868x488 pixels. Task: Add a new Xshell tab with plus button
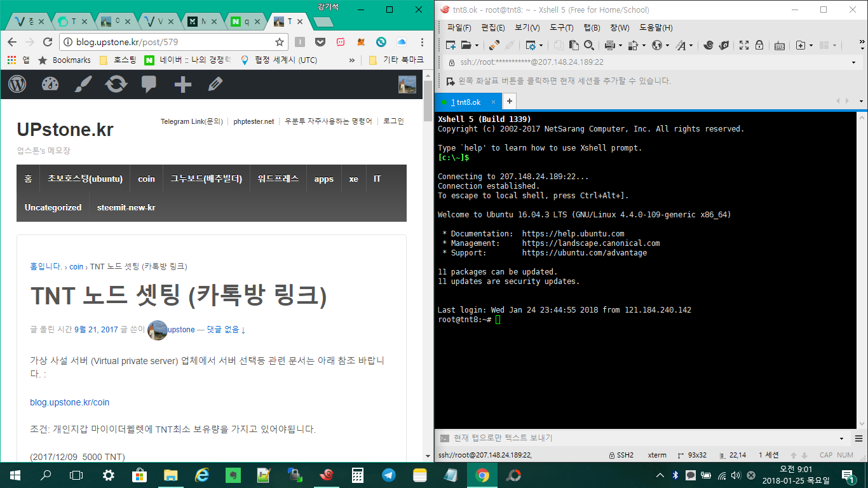tap(509, 102)
